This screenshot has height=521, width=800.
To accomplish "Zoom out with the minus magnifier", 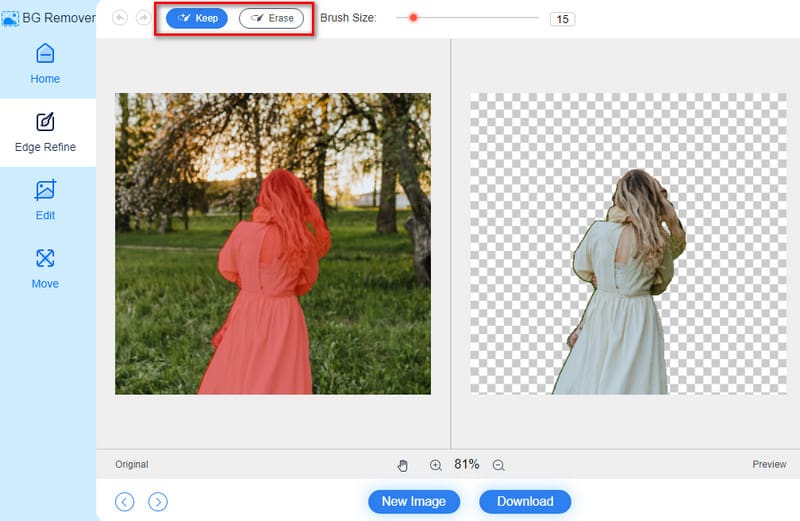I will 498,465.
